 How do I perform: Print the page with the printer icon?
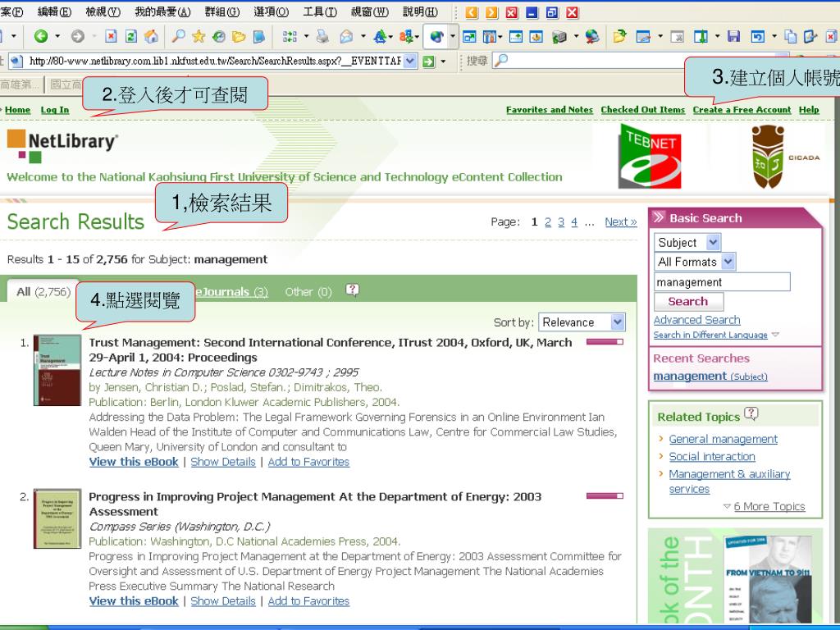pyautogui.click(x=322, y=36)
